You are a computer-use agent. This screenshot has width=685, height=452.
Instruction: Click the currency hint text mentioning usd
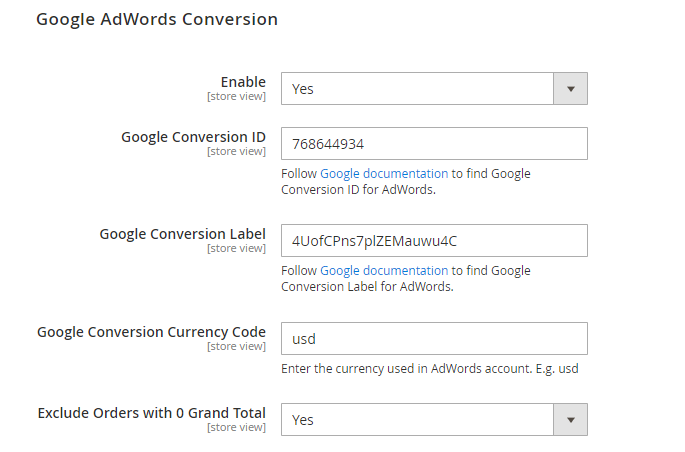click(430, 369)
